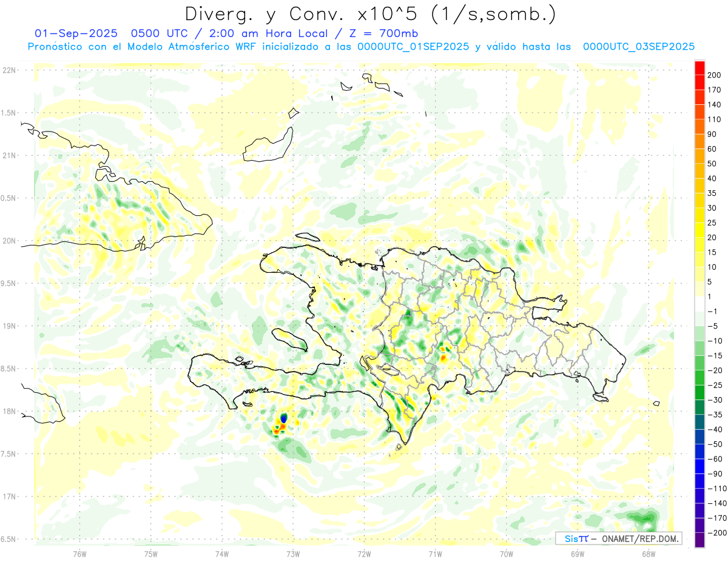The image size is (728, 562).
Task: Click the '68W' longitude label
Action: [648, 554]
